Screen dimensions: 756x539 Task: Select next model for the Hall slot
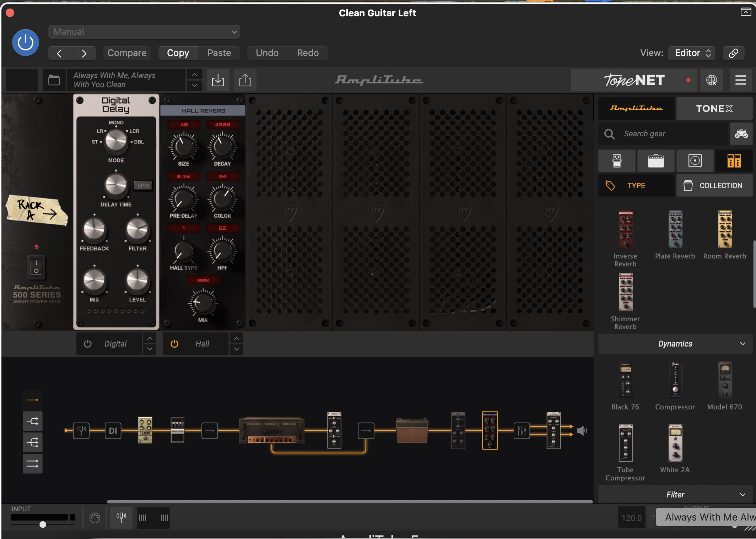point(237,349)
